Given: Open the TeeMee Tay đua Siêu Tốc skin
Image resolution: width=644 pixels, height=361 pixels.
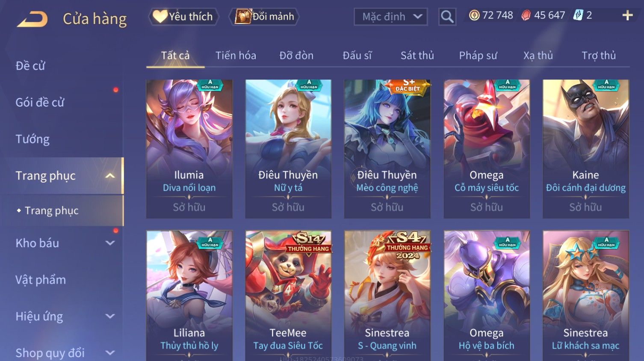Looking at the screenshot, I should coord(288,295).
